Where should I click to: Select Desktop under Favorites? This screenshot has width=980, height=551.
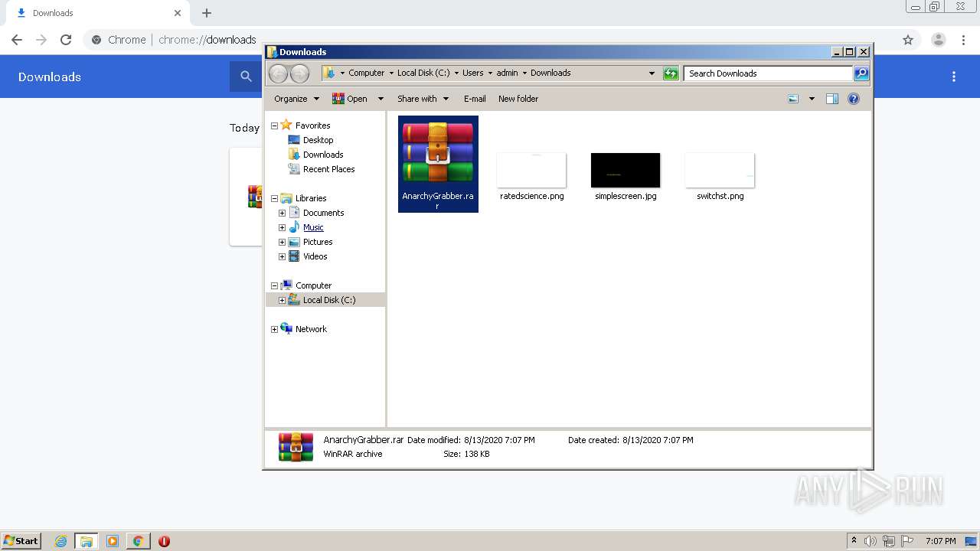tap(311, 140)
